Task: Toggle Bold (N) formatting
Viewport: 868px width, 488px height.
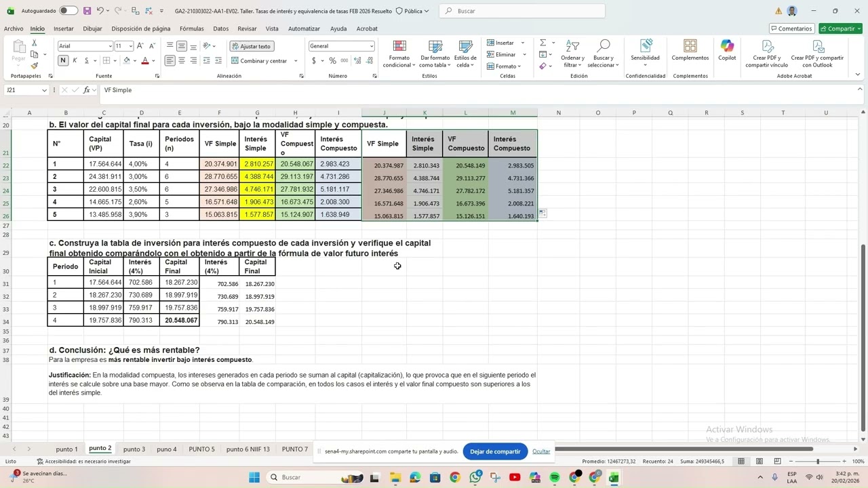Action: 63,60
